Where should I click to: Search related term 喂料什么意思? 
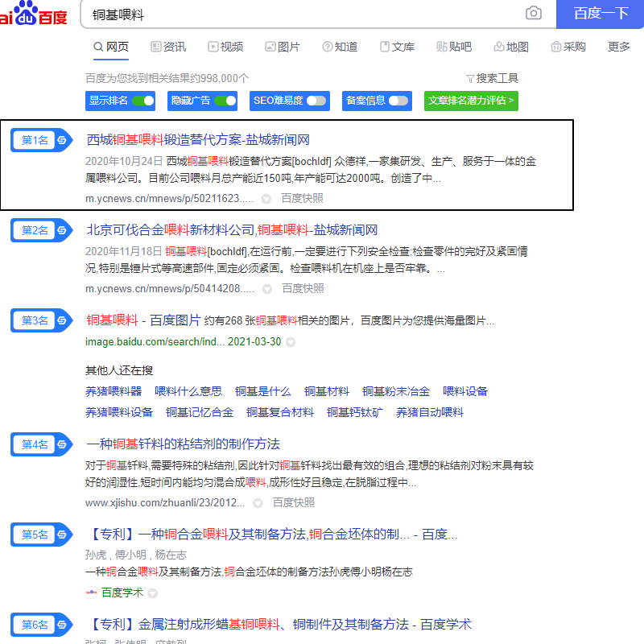[188, 391]
